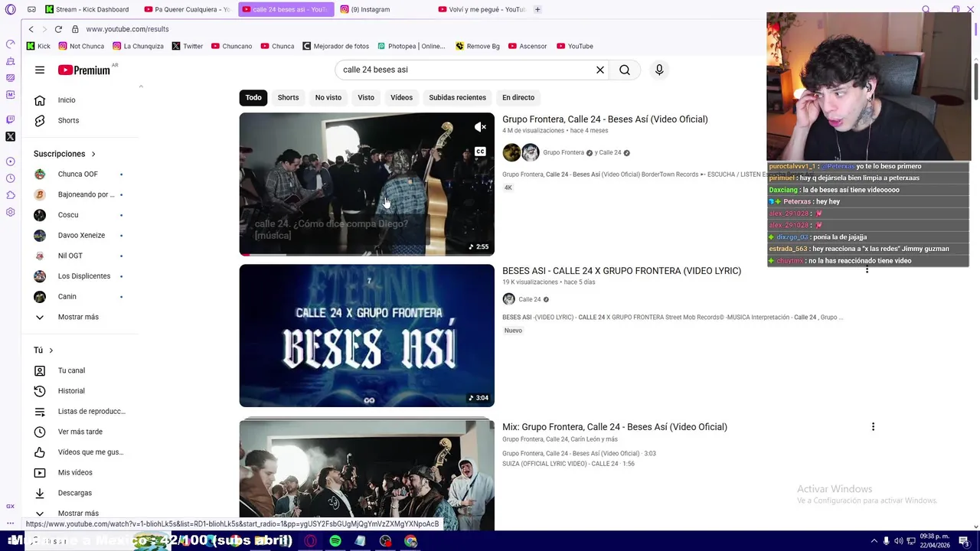
Task: Select the Todo filter chip
Action: pos(253,97)
